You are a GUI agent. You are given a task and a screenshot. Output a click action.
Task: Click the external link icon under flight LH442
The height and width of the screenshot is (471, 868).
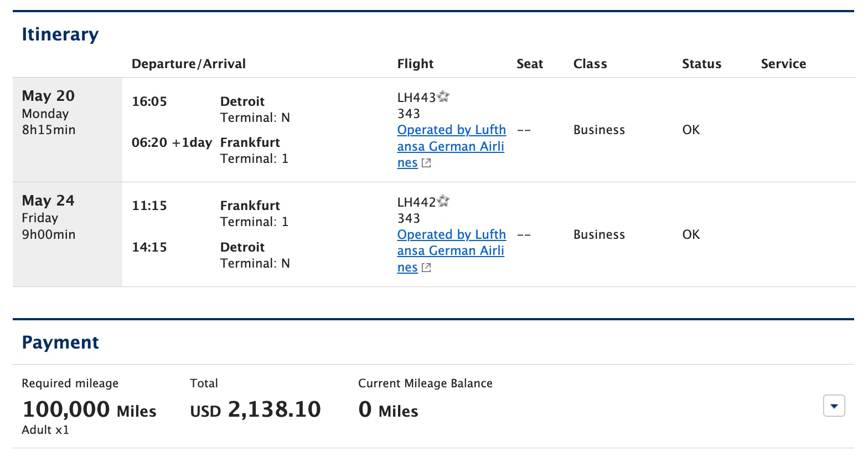click(426, 267)
